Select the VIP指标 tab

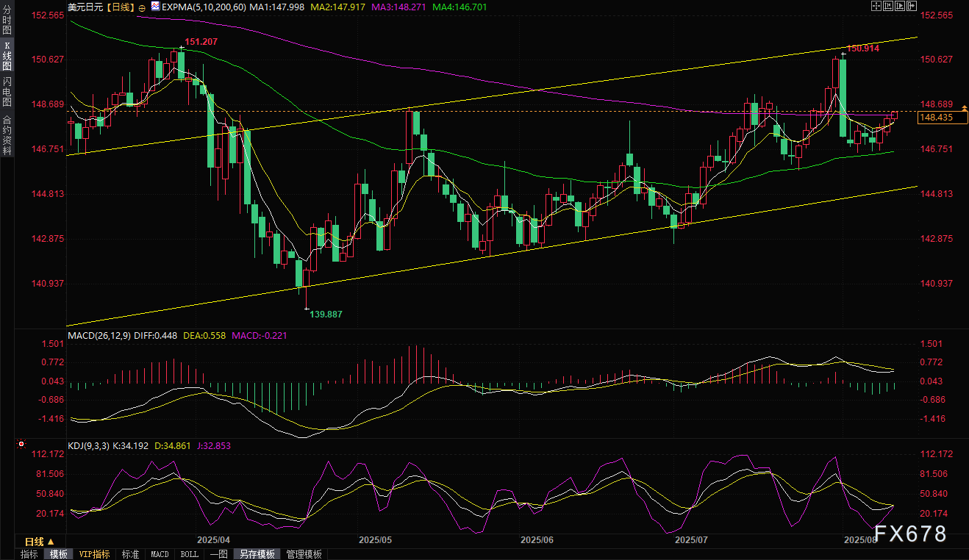click(x=94, y=554)
